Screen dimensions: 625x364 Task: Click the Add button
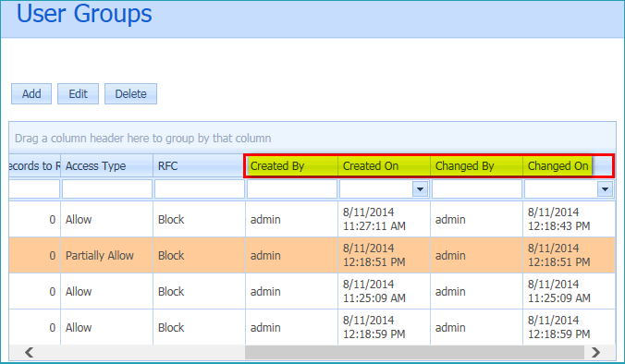click(x=31, y=94)
